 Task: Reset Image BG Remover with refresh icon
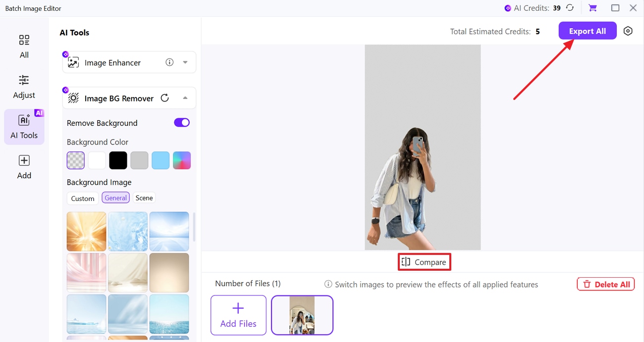tap(165, 98)
